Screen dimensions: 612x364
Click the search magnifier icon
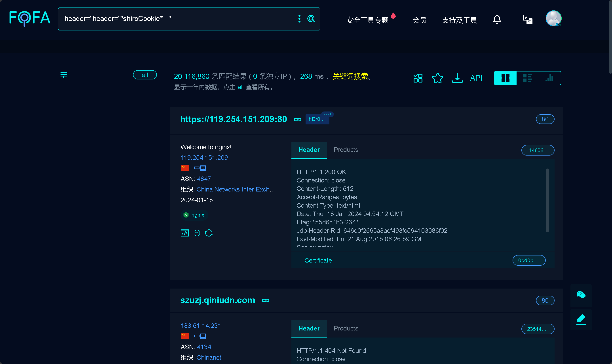(311, 19)
